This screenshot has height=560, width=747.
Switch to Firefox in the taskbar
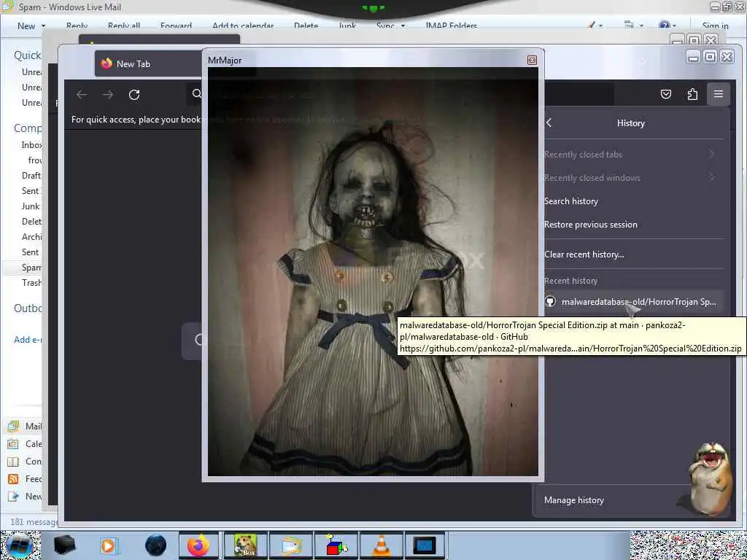(x=198, y=545)
